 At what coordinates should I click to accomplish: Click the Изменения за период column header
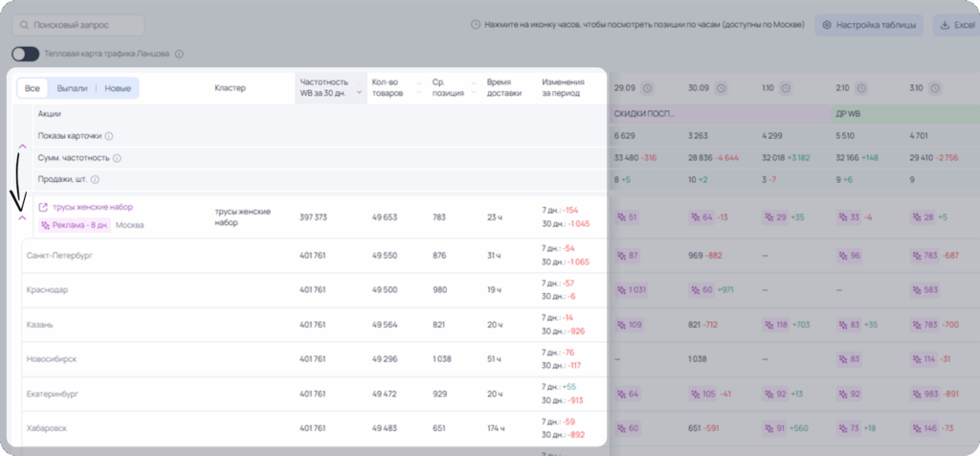563,87
